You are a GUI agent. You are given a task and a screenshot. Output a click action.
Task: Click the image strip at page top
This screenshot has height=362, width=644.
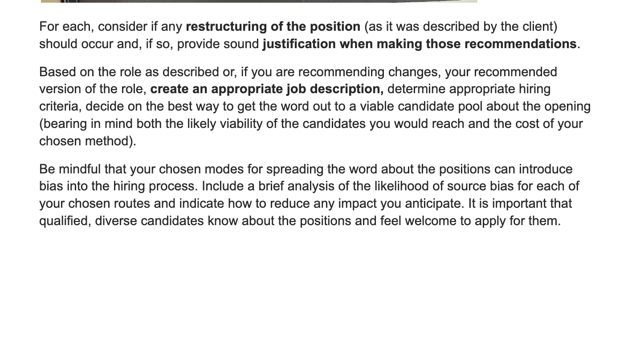(x=259, y=1)
